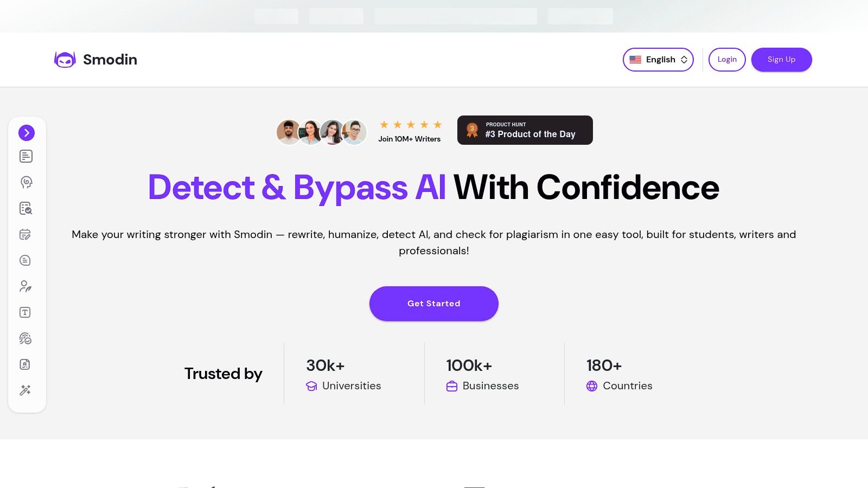Click the Universities graduation cap icon
Viewport: 868px width, 488px height.
pyautogui.click(x=311, y=386)
